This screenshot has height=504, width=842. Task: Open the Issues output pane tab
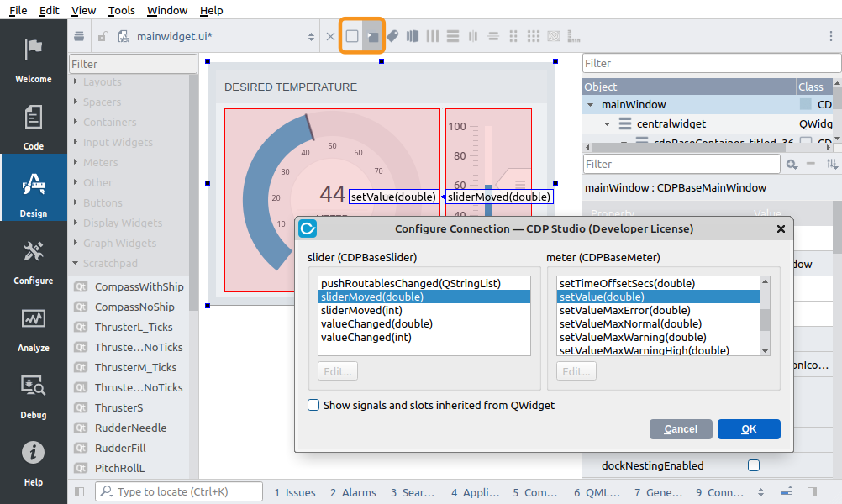[x=293, y=493]
